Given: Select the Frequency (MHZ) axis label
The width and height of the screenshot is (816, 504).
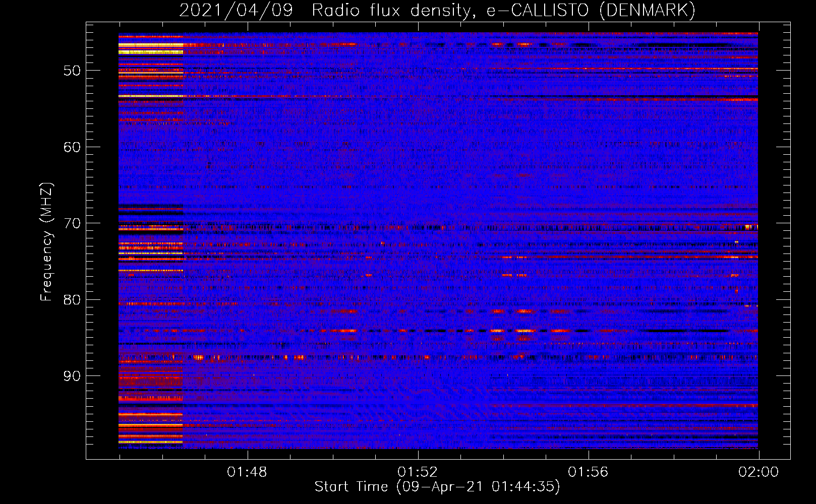Looking at the screenshot, I should coord(46,242).
